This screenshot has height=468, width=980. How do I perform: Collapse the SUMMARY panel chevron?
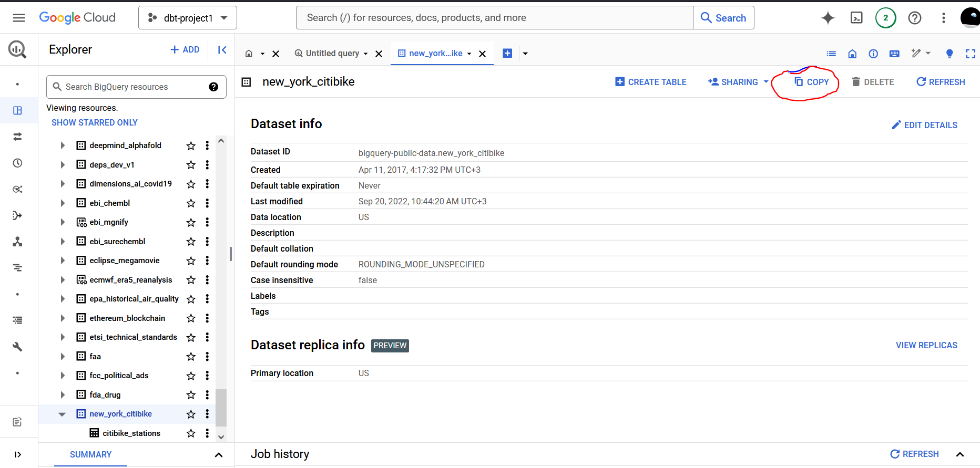click(219, 455)
